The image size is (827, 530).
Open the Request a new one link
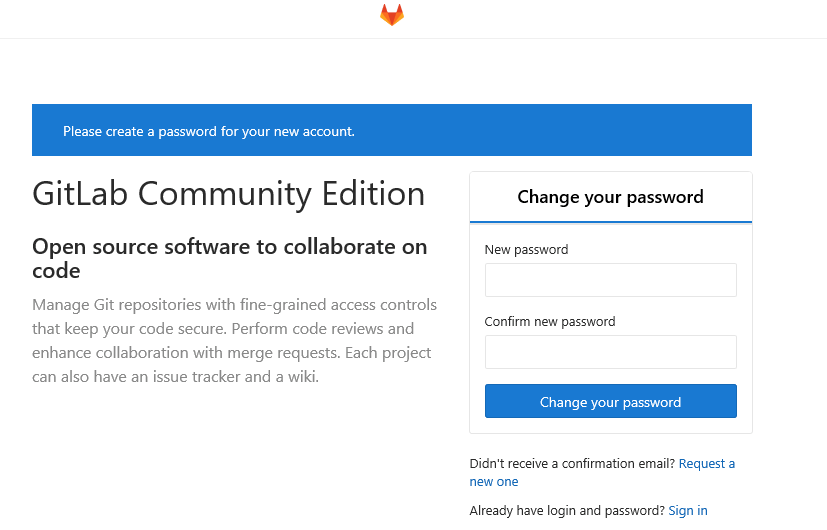pos(706,464)
